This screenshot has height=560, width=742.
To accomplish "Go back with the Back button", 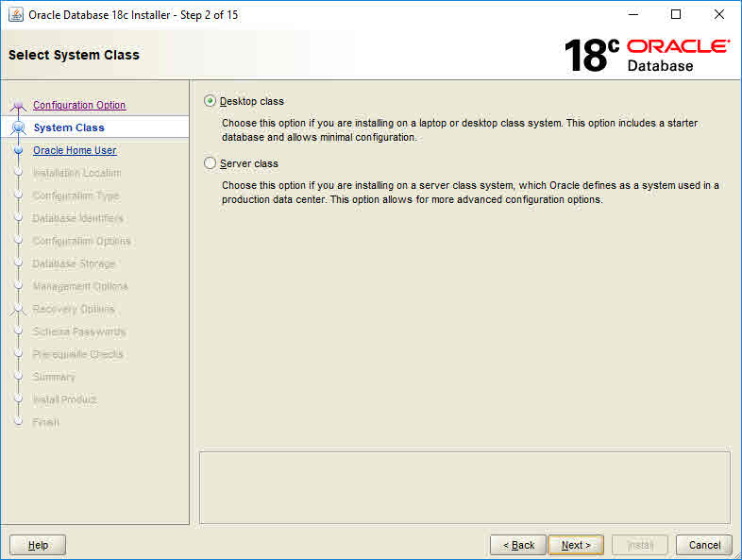I will click(517, 545).
